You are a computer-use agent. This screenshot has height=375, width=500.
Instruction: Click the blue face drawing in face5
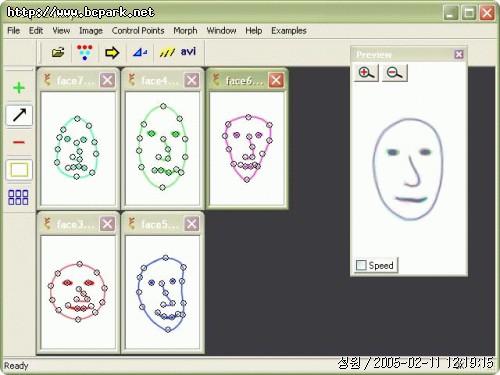point(162,293)
